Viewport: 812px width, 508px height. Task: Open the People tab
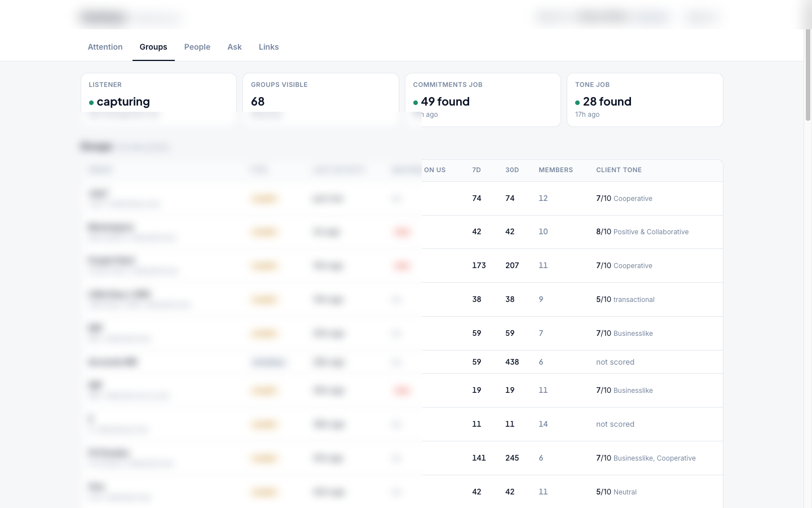click(x=197, y=47)
